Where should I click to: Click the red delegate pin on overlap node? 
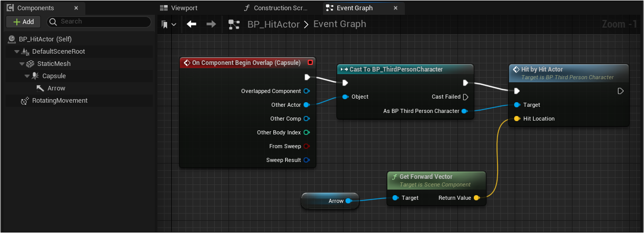point(310,62)
